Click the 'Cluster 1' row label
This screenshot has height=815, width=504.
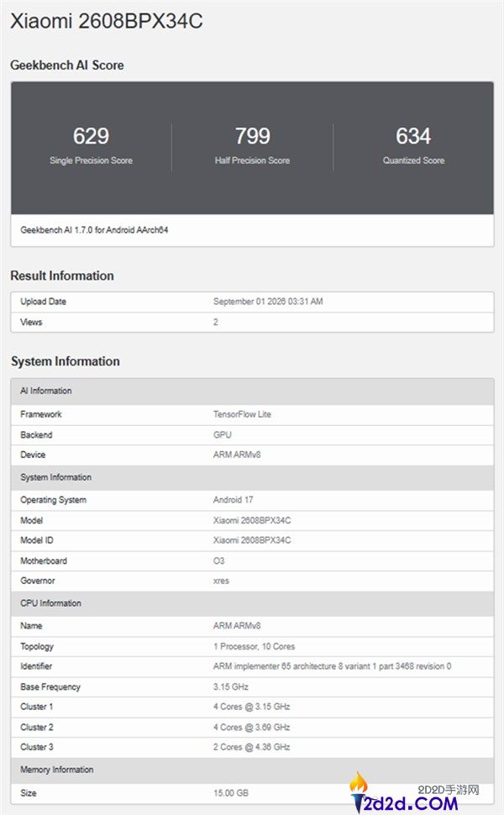pyautogui.click(x=37, y=707)
